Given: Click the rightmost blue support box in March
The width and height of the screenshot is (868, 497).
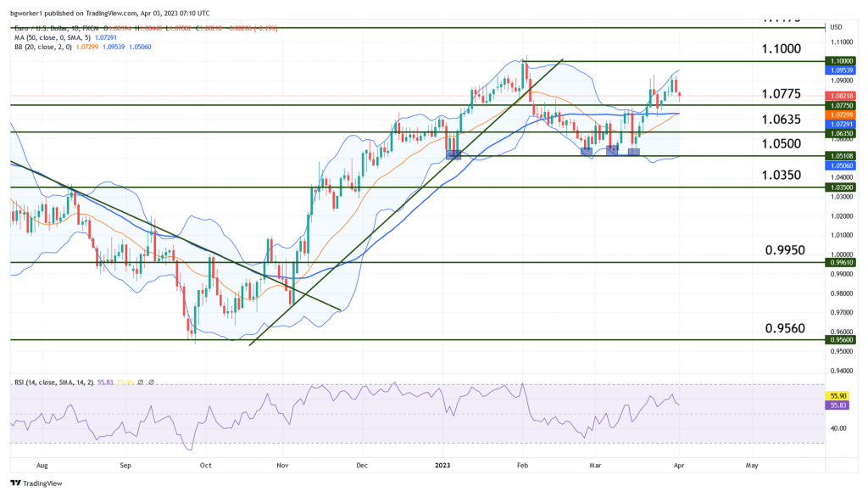Looking at the screenshot, I should 633,151.
